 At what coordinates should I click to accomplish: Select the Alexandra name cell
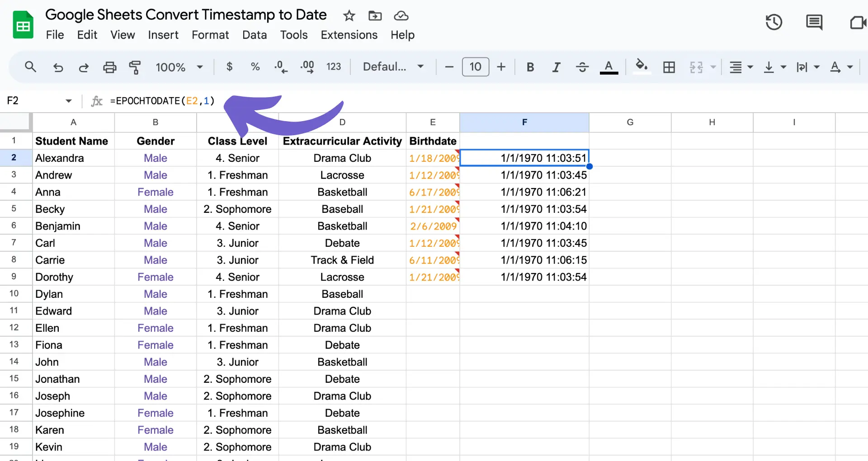(x=73, y=158)
